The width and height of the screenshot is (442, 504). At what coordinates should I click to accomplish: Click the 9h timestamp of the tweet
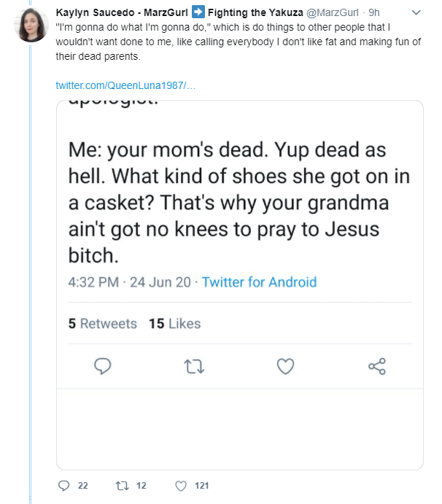tap(374, 12)
